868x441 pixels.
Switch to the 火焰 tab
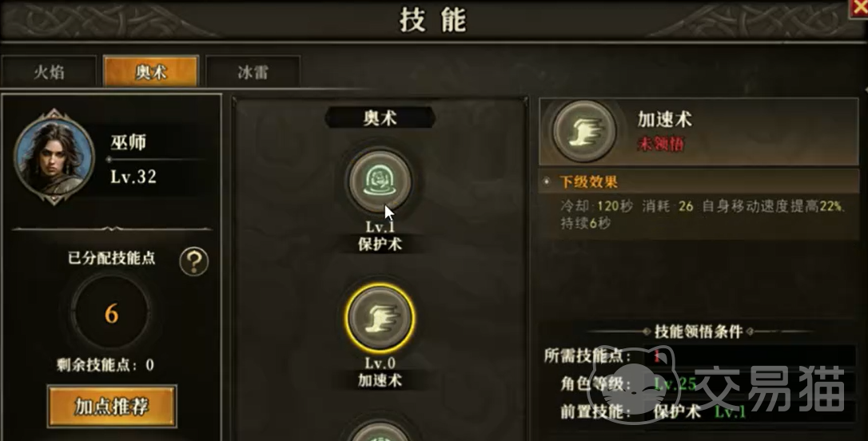click(x=50, y=71)
